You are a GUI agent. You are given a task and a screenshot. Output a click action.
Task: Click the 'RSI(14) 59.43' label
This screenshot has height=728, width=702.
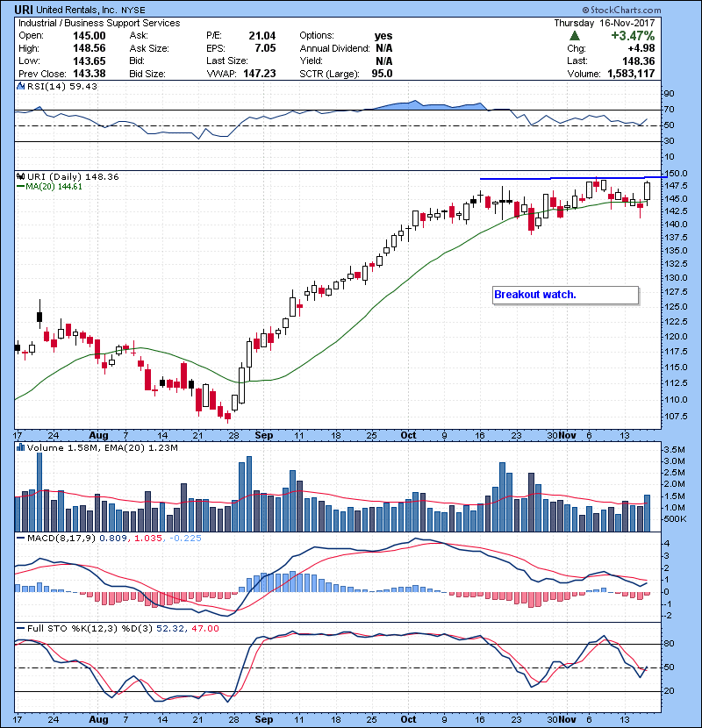[62, 86]
